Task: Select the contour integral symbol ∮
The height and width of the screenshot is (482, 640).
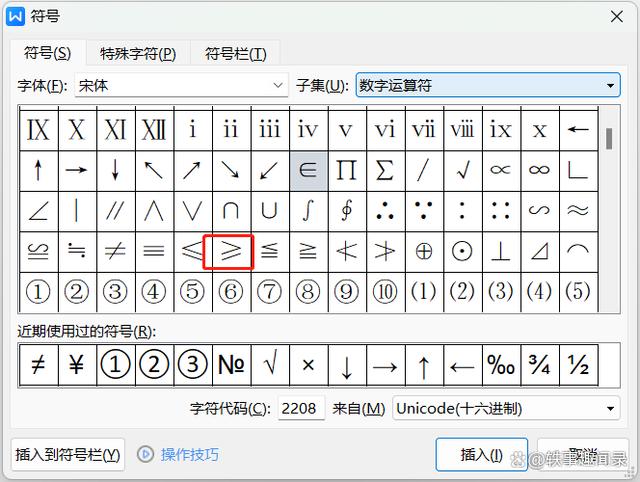Action: pos(347,211)
